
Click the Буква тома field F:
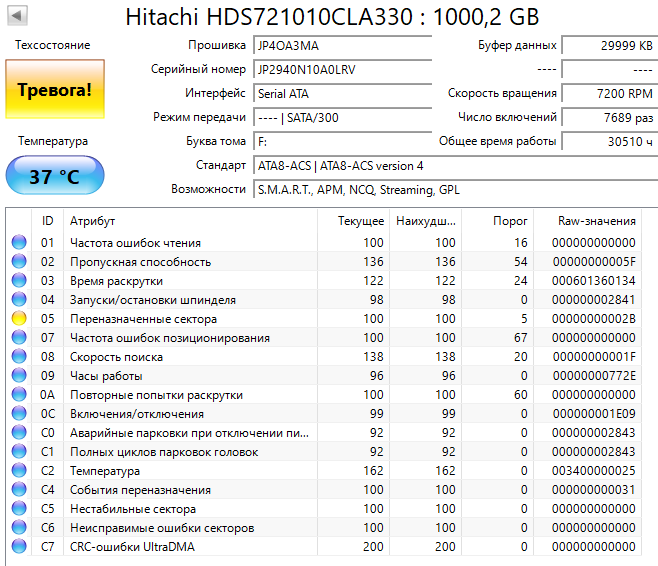(342, 141)
